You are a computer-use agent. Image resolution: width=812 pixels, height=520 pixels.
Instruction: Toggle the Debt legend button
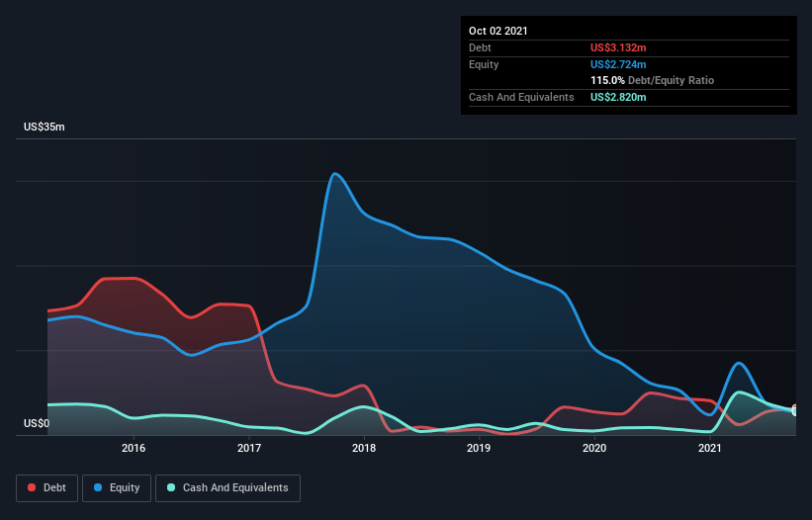point(46,488)
